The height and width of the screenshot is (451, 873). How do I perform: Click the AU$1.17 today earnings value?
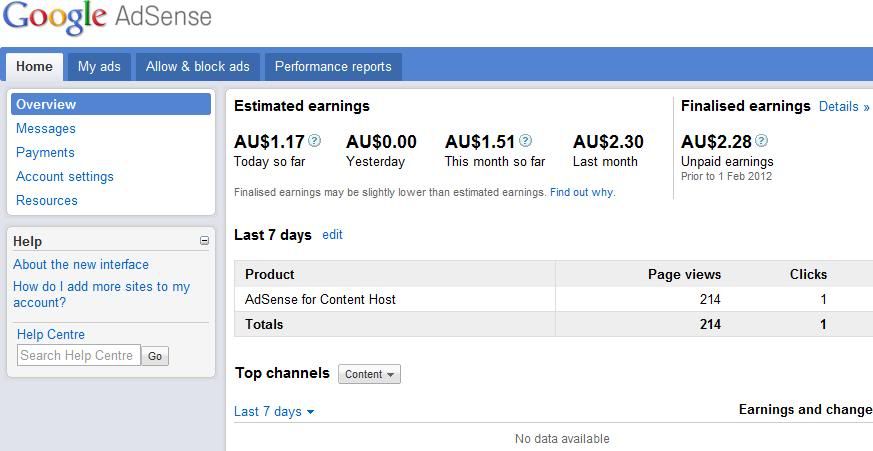pyautogui.click(x=269, y=141)
